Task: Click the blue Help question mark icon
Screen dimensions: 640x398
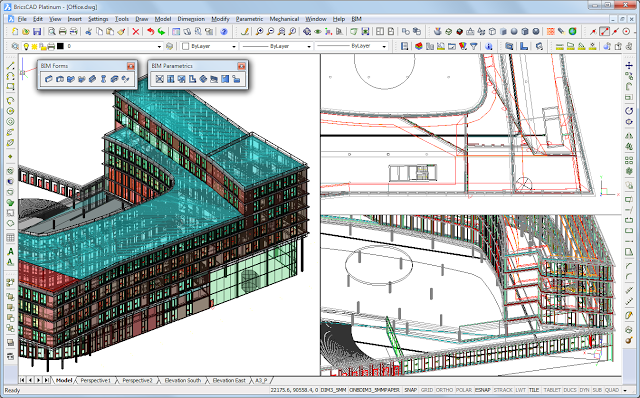Action: (223, 31)
